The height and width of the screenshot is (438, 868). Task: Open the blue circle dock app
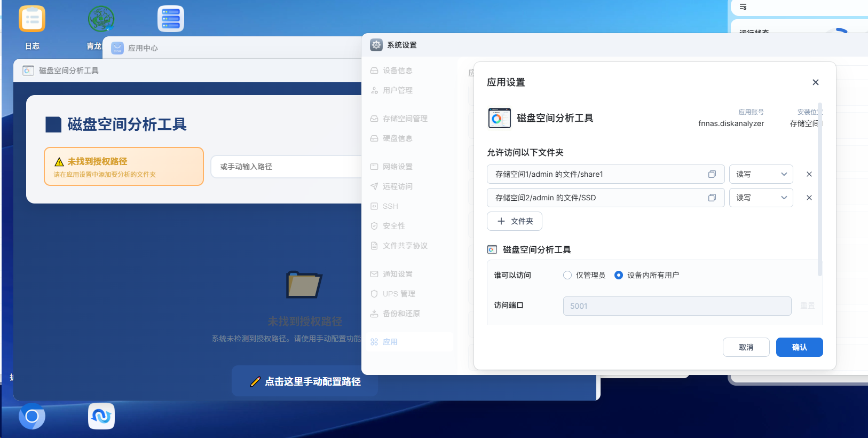pyautogui.click(x=32, y=416)
